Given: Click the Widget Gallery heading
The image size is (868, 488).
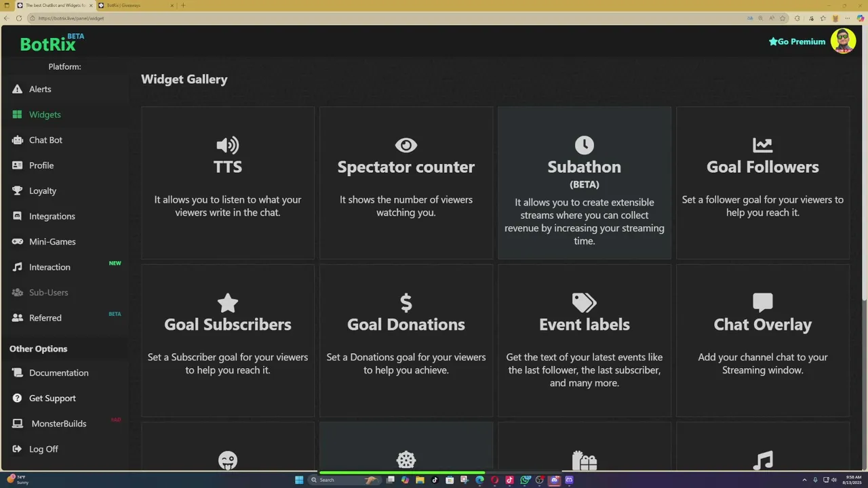Looking at the screenshot, I should [184, 79].
